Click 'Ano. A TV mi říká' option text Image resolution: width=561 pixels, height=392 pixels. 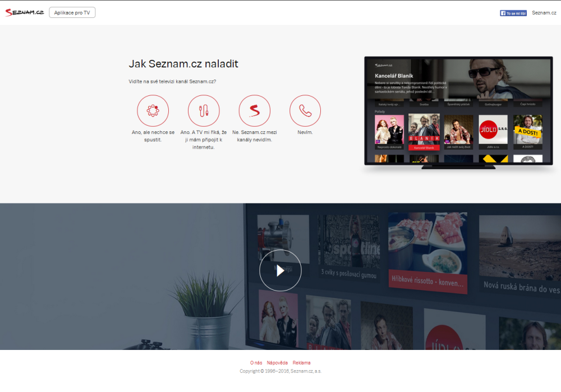204,140
